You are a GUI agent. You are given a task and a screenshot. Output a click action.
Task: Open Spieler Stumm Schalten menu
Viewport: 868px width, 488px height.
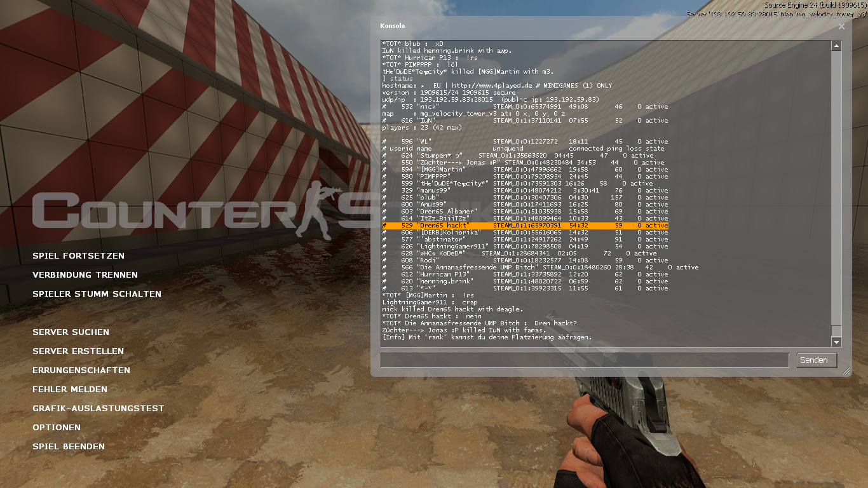pyautogui.click(x=97, y=294)
